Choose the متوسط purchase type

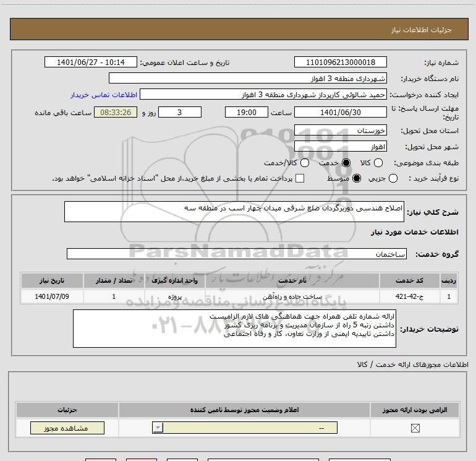pyautogui.click(x=357, y=178)
